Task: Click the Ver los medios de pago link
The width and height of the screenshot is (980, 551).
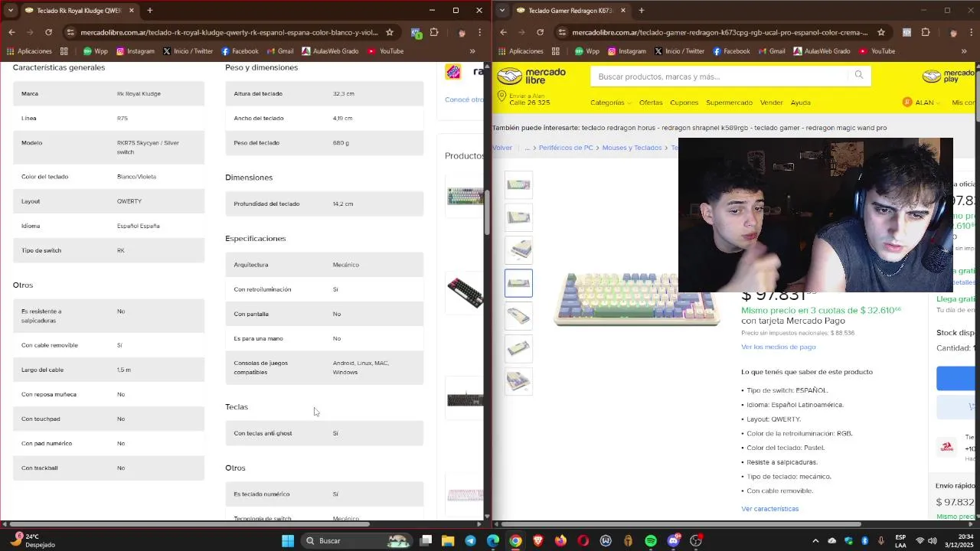Action: [778, 347]
